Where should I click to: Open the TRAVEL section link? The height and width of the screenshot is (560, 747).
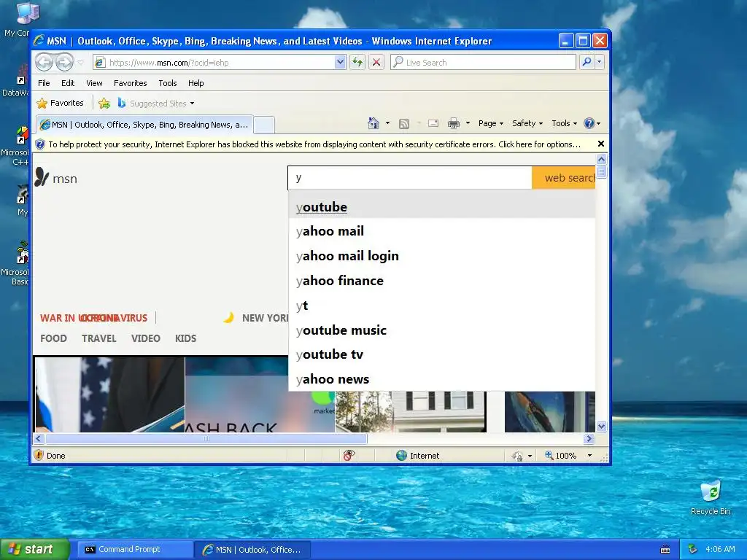99,338
